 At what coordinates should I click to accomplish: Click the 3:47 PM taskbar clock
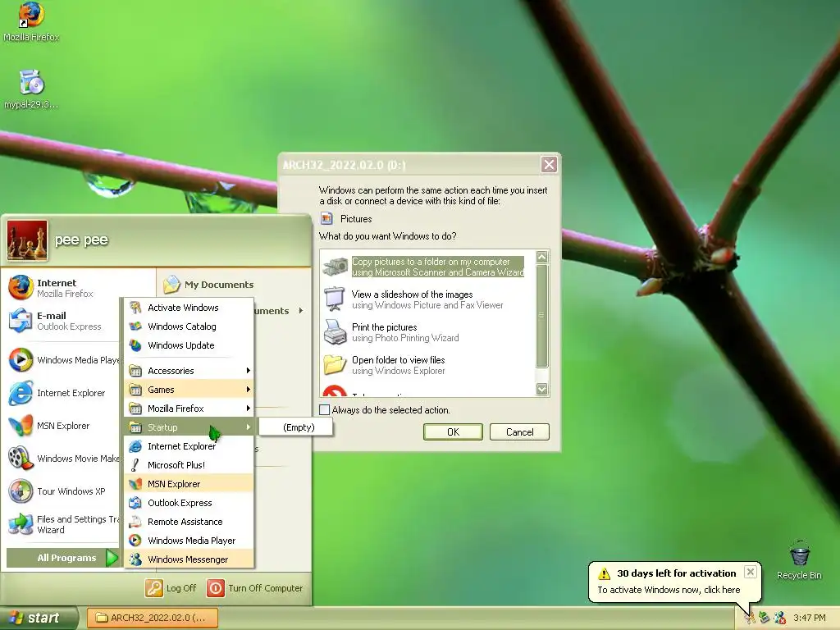point(809,618)
